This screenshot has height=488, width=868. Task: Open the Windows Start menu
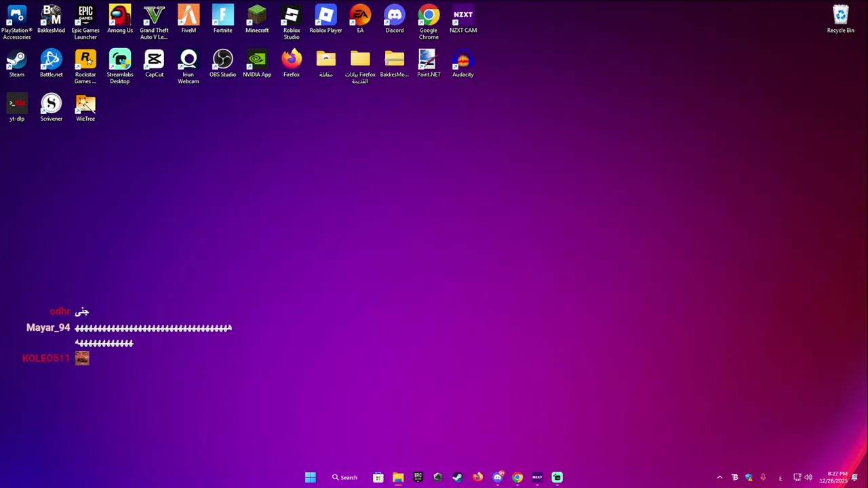310,477
